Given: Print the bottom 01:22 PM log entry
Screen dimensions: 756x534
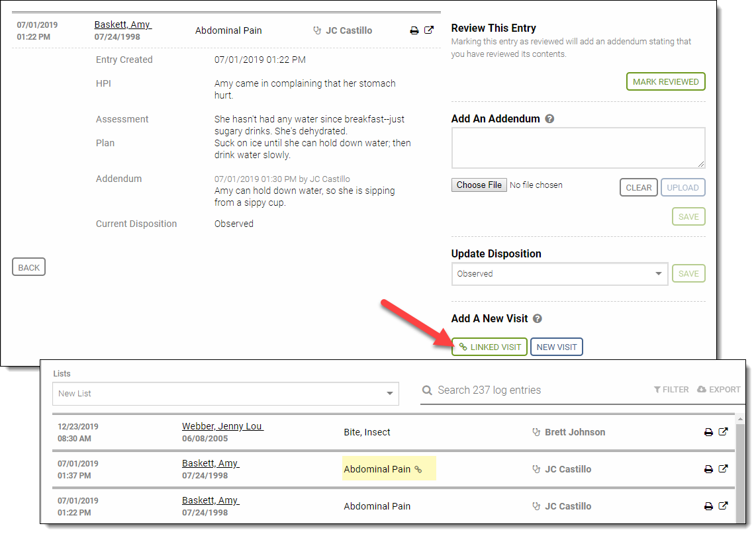Looking at the screenshot, I should [708, 506].
